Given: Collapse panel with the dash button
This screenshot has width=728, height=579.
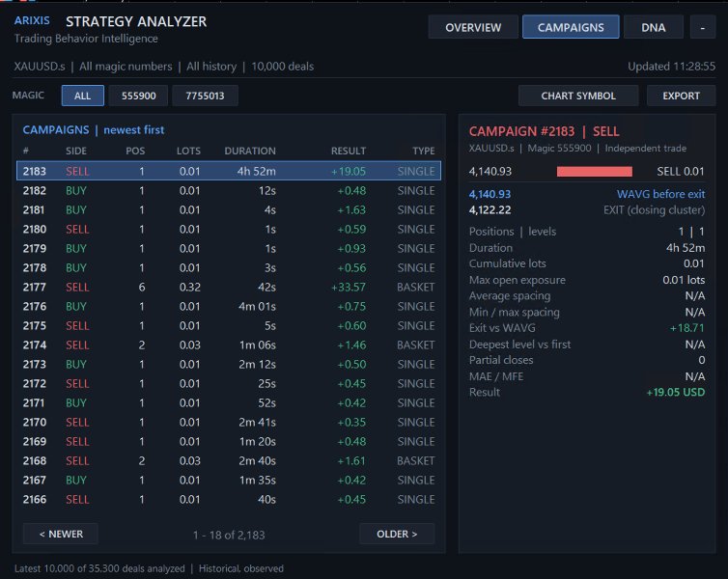Looking at the screenshot, I should (703, 27).
